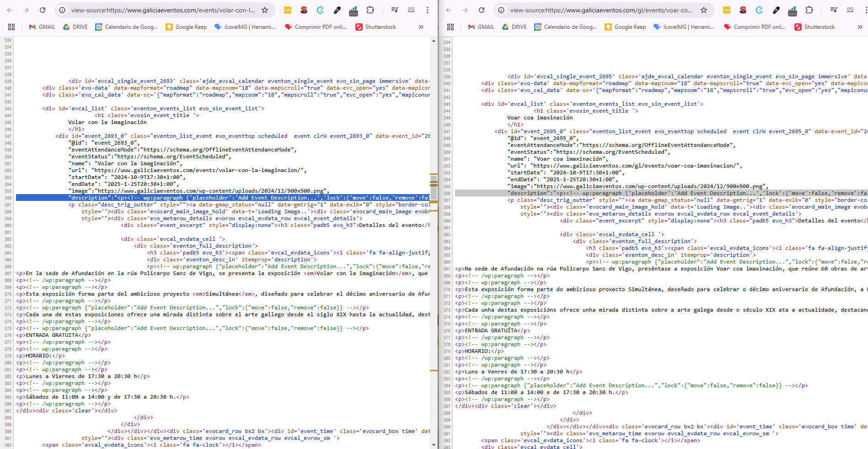
Task: Open the apps grid in right bookmarks bar
Action: (450, 27)
